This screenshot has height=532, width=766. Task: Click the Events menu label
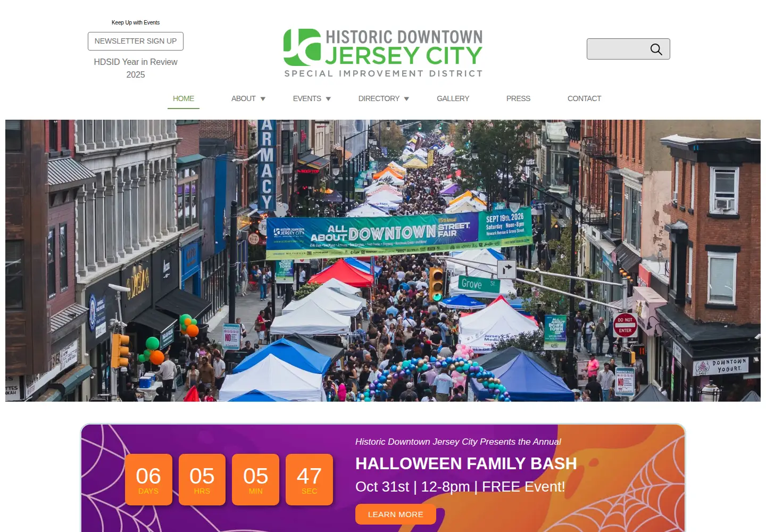click(x=307, y=98)
